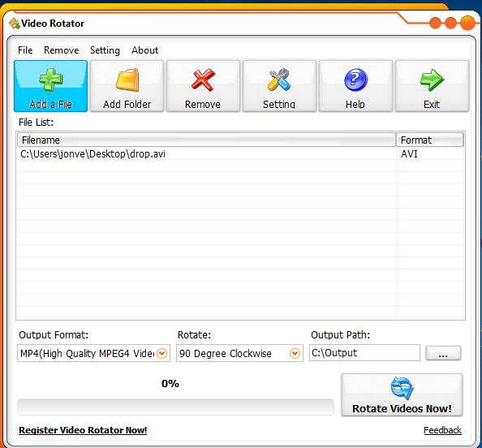Expand the Rotate angle dropdown arrow
The height and width of the screenshot is (448, 482).
click(295, 353)
